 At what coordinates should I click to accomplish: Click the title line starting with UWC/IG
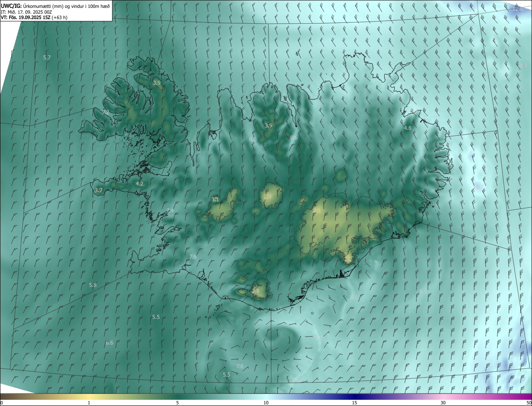[55, 6]
